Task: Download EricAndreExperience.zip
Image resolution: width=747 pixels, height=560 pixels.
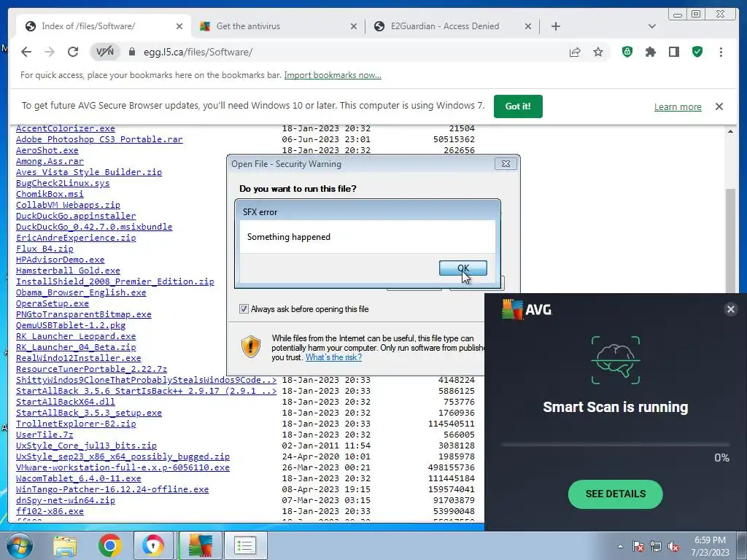Action: 76,238
